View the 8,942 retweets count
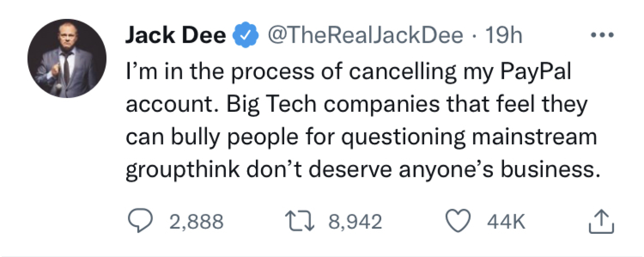 pyautogui.click(x=355, y=222)
